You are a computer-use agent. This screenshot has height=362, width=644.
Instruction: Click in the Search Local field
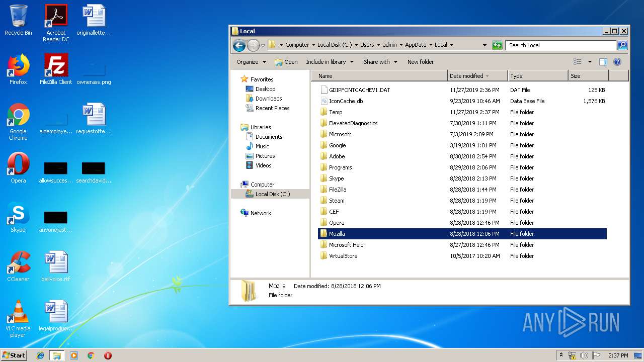[561, 45]
